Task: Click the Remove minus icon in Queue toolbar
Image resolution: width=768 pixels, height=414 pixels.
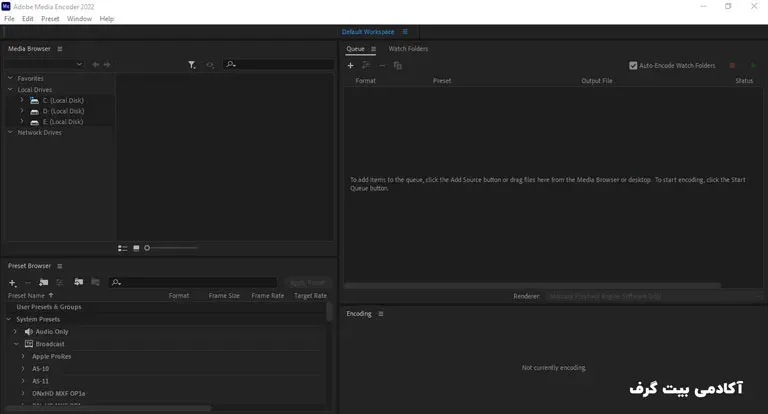Action: 382,65
